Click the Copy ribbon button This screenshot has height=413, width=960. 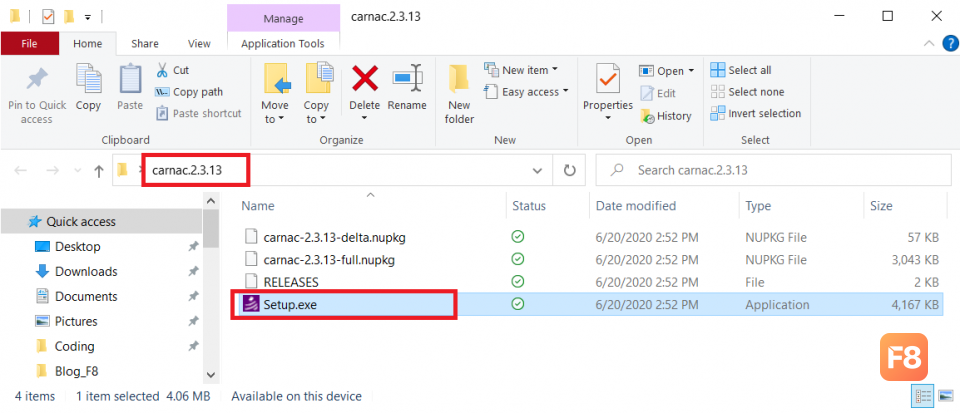coord(88,87)
